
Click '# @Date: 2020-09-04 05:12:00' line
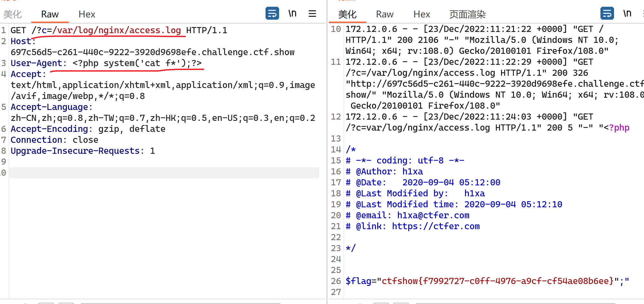[423, 182]
